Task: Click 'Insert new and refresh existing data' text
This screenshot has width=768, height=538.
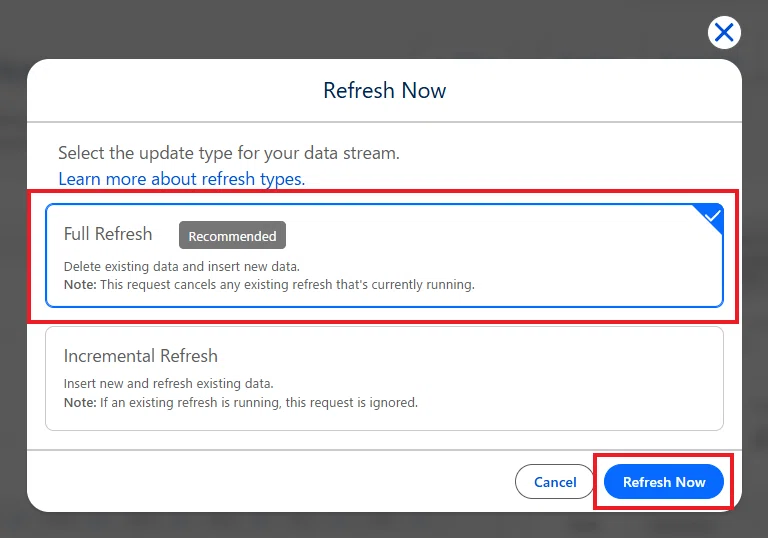Action: (x=168, y=383)
